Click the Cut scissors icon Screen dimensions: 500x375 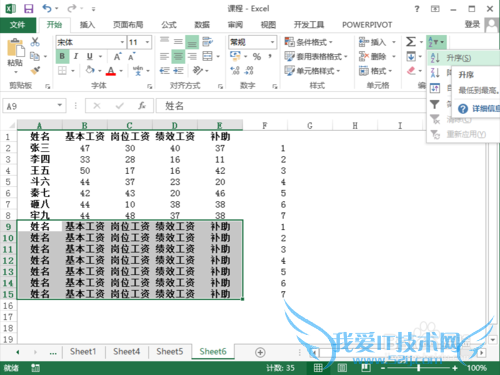pyautogui.click(x=35, y=42)
